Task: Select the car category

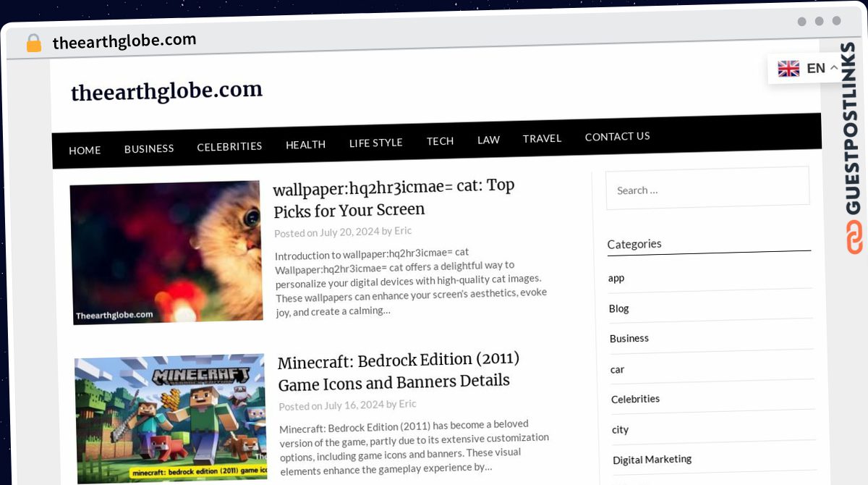Action: pyautogui.click(x=617, y=369)
